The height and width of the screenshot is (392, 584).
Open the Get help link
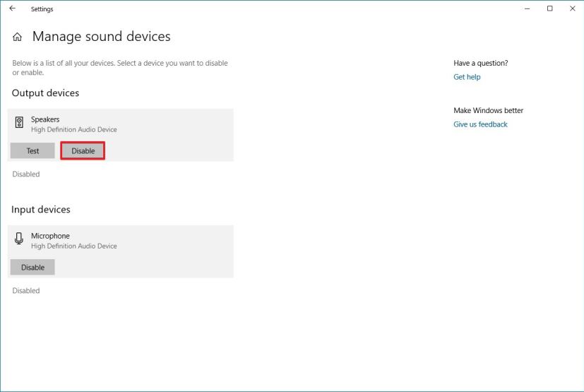(467, 77)
